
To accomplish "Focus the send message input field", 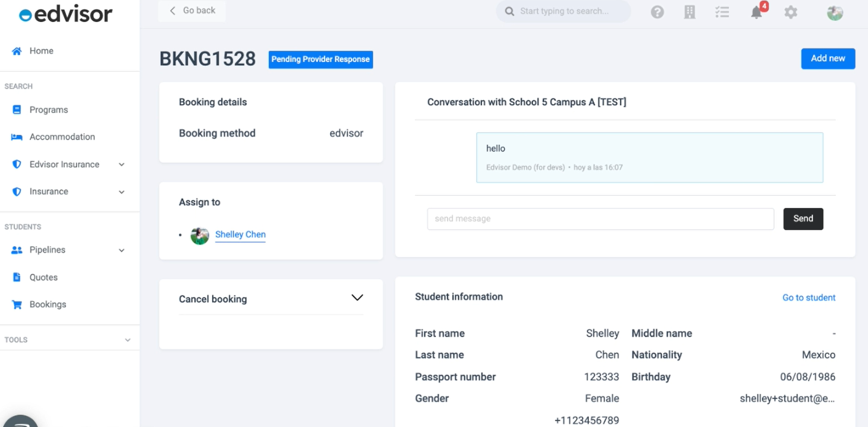I will tap(600, 219).
